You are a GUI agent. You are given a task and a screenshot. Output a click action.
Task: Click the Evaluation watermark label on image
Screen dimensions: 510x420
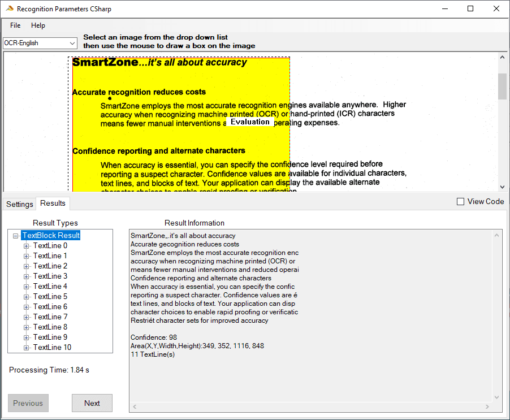tap(250, 122)
